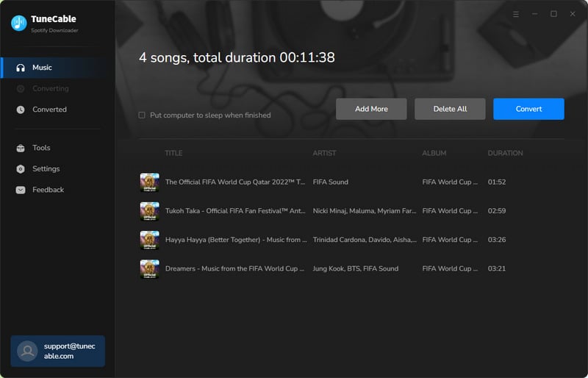
Task: Open the Settings section
Action: point(58,169)
